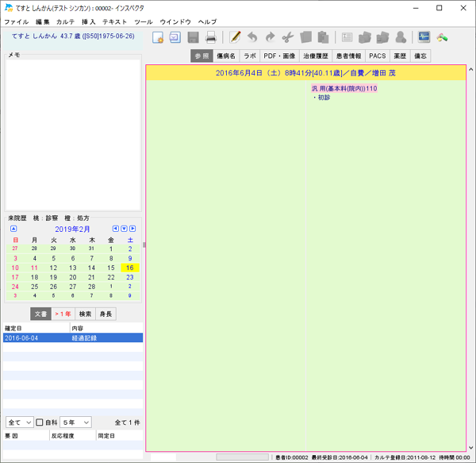Open the カルテ menu
Screen dimensions: 476x463
pos(65,22)
